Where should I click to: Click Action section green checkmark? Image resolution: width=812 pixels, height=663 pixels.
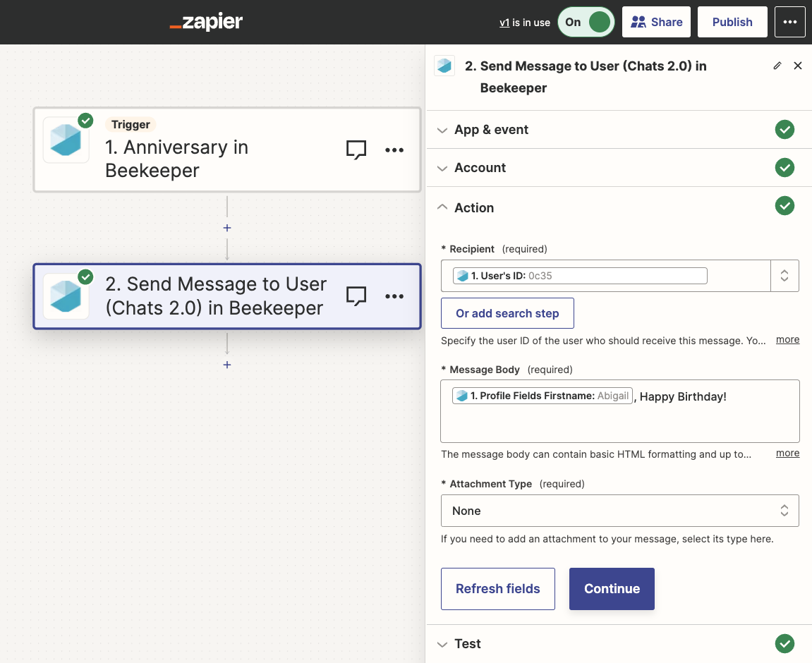coord(784,206)
